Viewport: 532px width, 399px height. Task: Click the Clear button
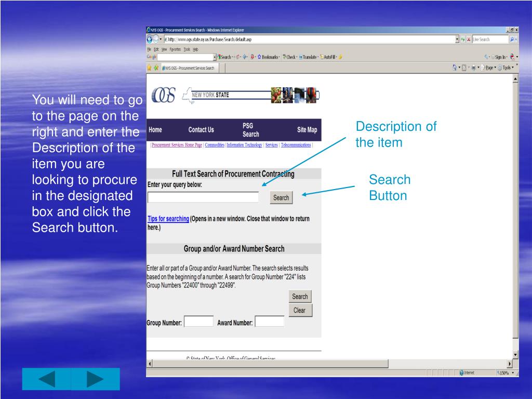pyautogui.click(x=300, y=310)
